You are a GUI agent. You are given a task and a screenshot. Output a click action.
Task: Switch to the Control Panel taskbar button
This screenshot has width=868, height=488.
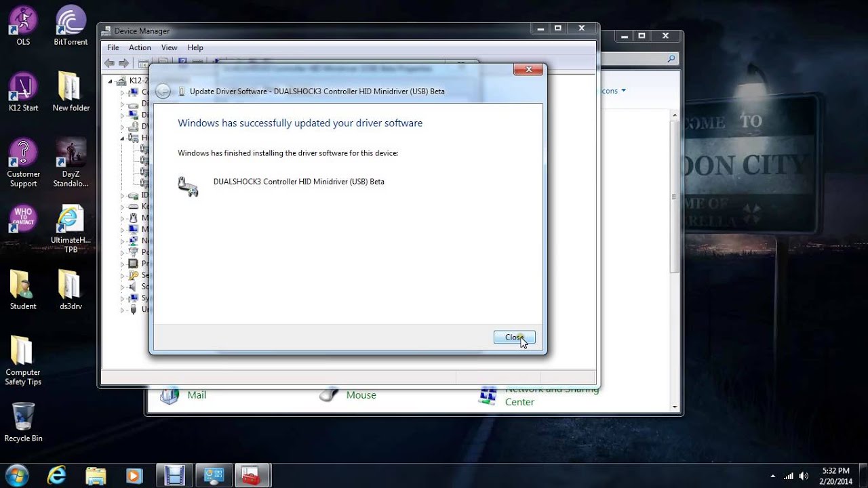(214, 476)
